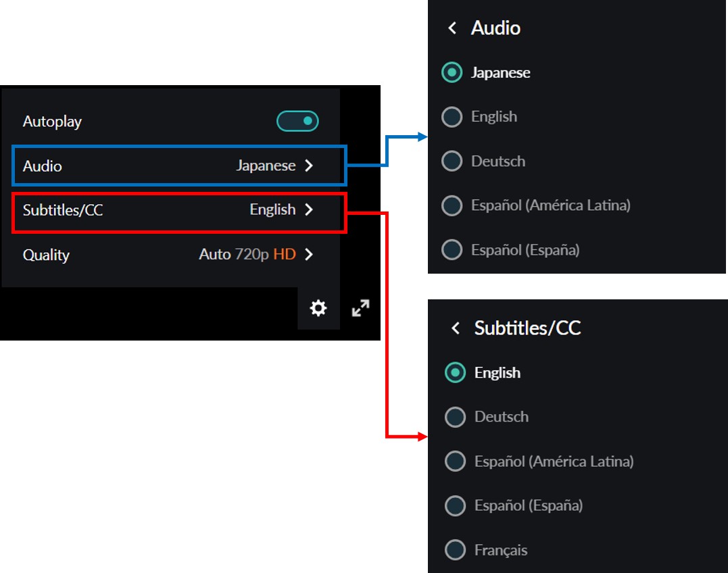Click the Subtitles/CC settings row
Screen dimensions: 728x573
point(169,210)
